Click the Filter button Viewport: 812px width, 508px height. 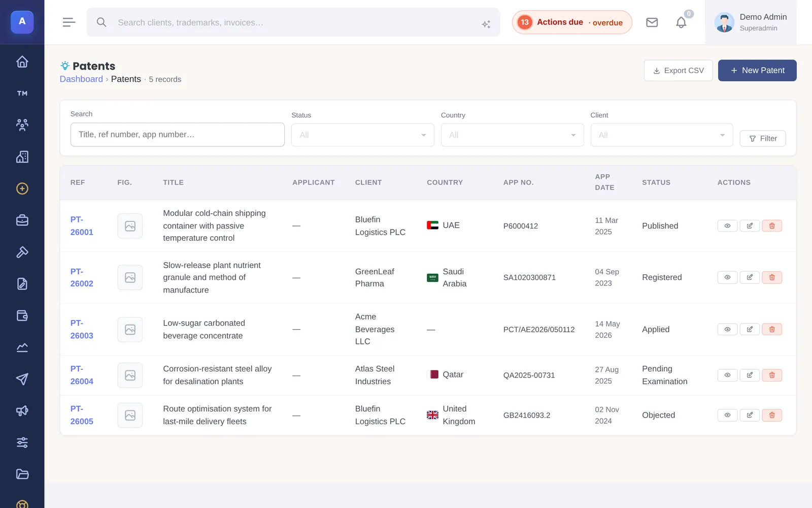(763, 139)
